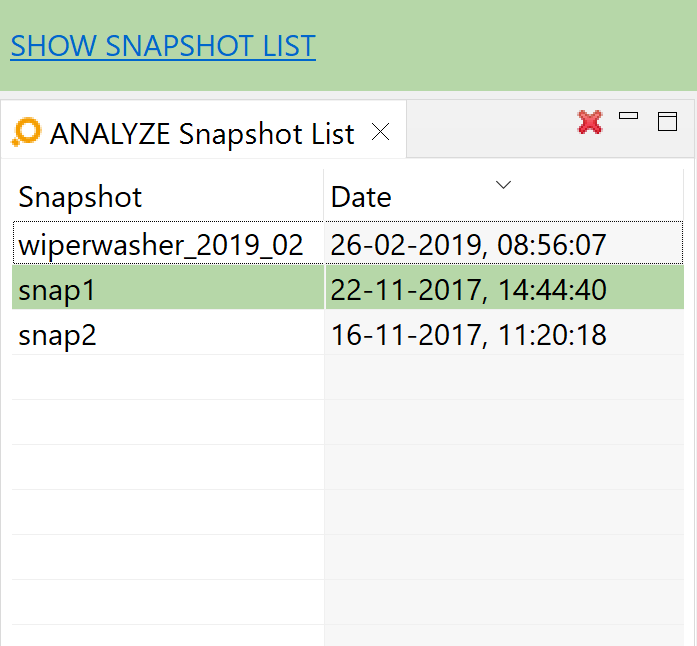
Task: Close the ANALYZE Snapshot List tab
Action: tap(381, 132)
